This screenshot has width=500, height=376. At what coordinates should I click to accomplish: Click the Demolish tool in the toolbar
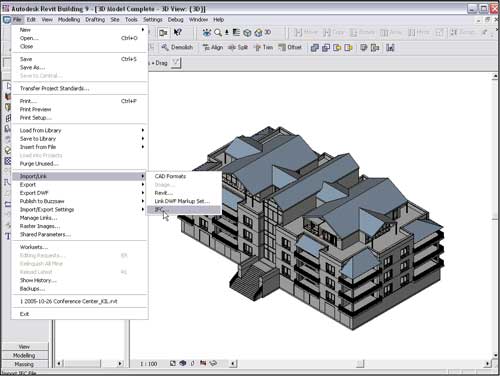(x=177, y=47)
